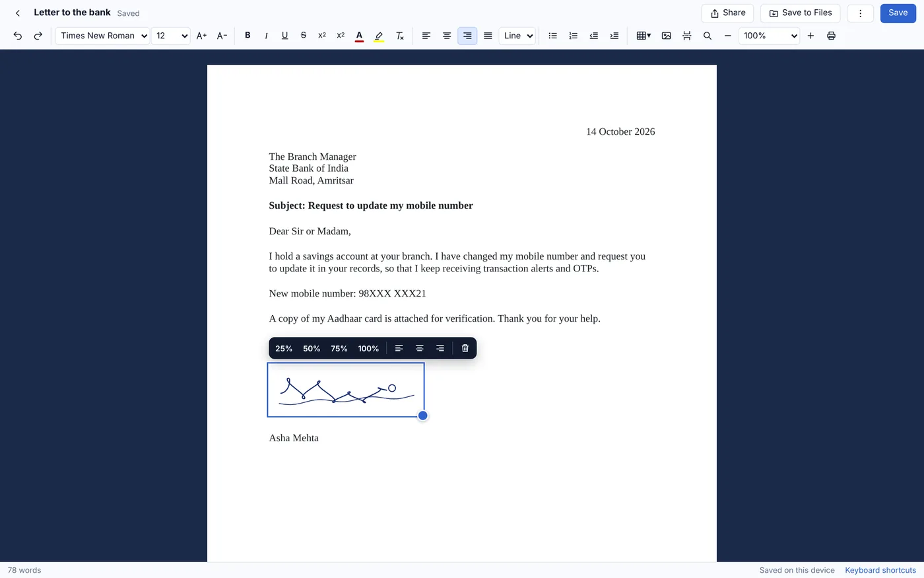The width and height of the screenshot is (924, 578).
Task: Apply subscript formatting
Action: coord(322,36)
